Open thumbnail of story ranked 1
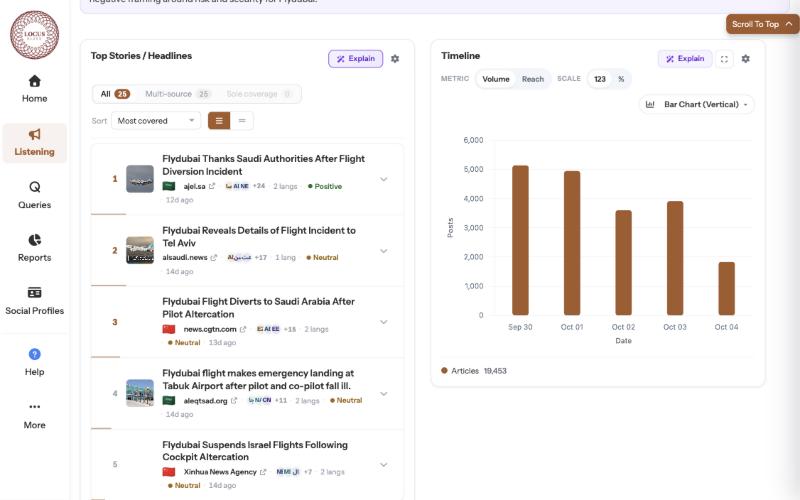This screenshot has height=500, width=800. [140, 179]
